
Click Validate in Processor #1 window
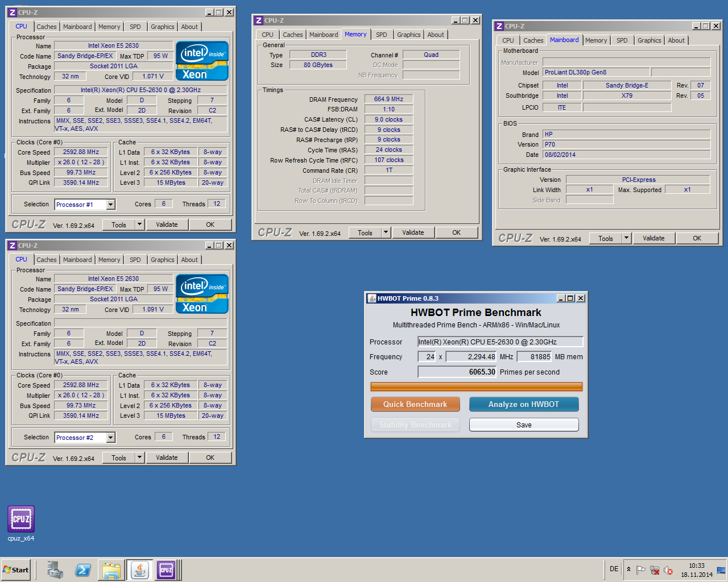coord(167,225)
